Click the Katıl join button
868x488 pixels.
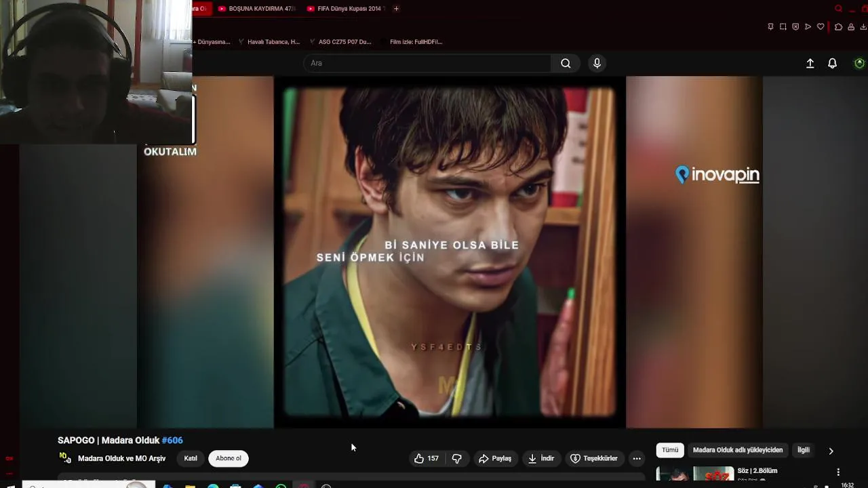pos(191,459)
